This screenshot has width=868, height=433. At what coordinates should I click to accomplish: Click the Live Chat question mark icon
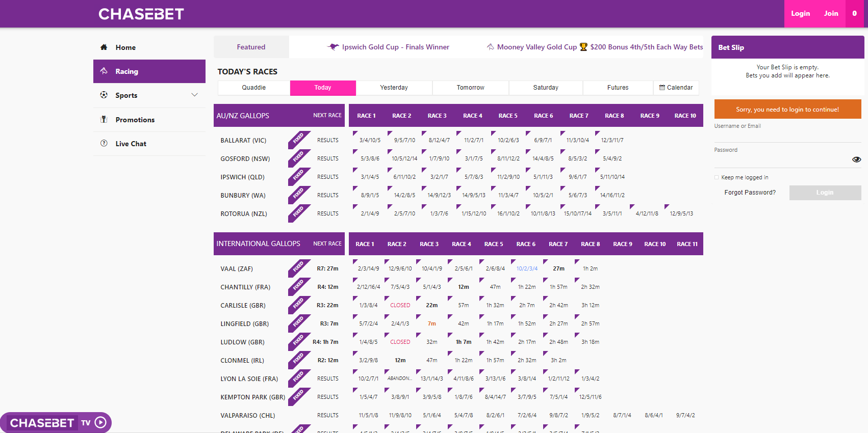(104, 143)
